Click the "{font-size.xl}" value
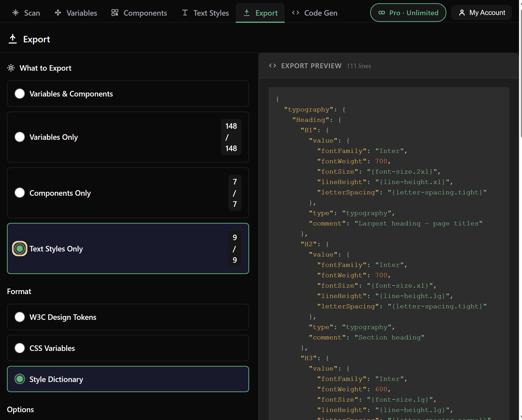Viewport: 522px width, 420px height. click(x=400, y=286)
